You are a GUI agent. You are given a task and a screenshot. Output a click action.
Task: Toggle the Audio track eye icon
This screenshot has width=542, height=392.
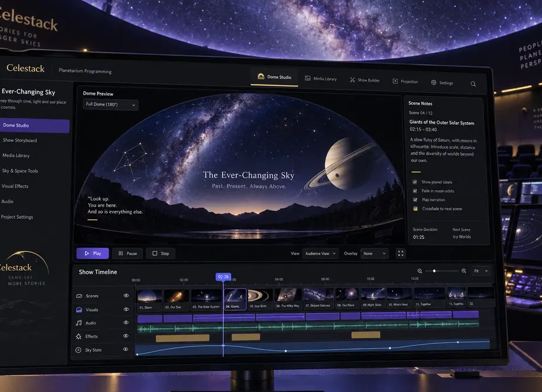pos(126,323)
